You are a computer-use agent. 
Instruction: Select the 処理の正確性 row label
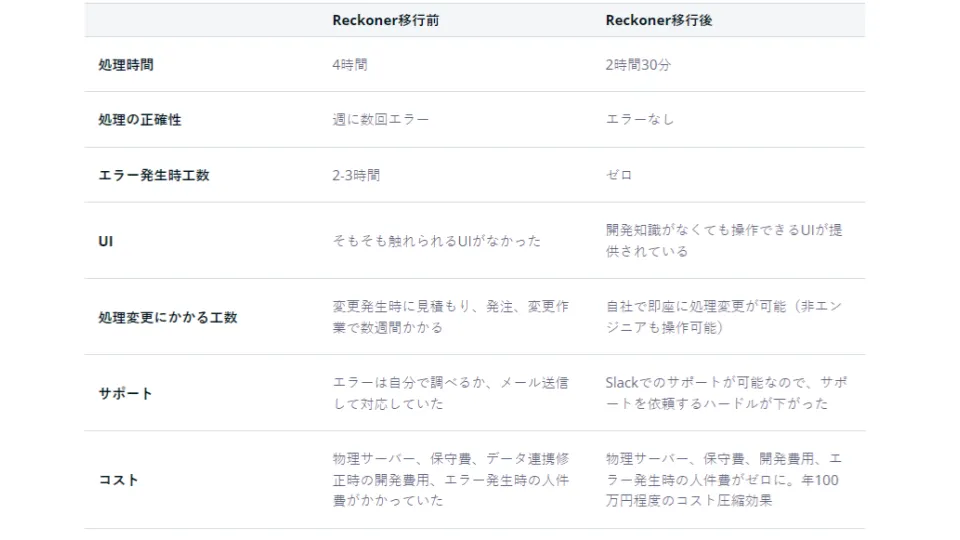pyautogui.click(x=140, y=120)
